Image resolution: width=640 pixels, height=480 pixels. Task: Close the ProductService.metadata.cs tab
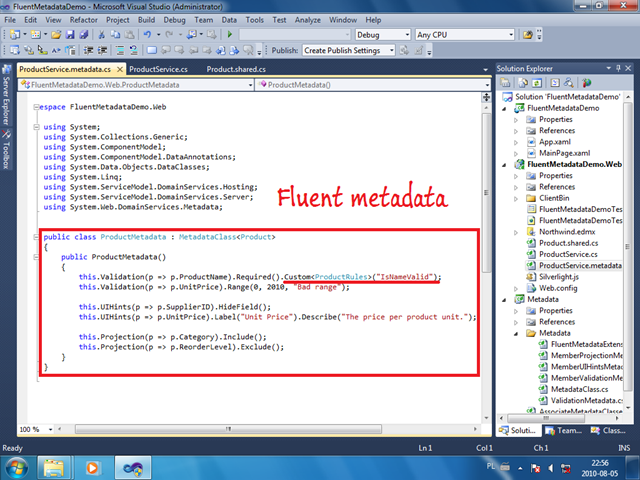coord(120,69)
